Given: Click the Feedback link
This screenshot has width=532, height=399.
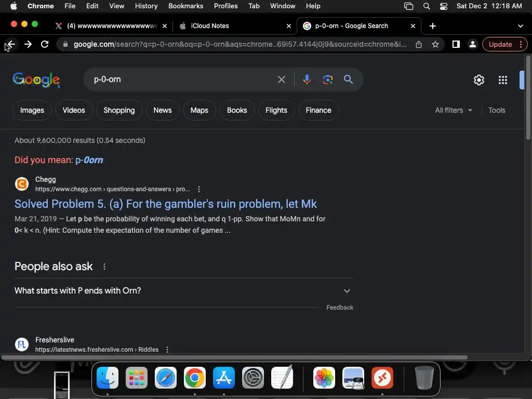Looking at the screenshot, I should click(340, 308).
